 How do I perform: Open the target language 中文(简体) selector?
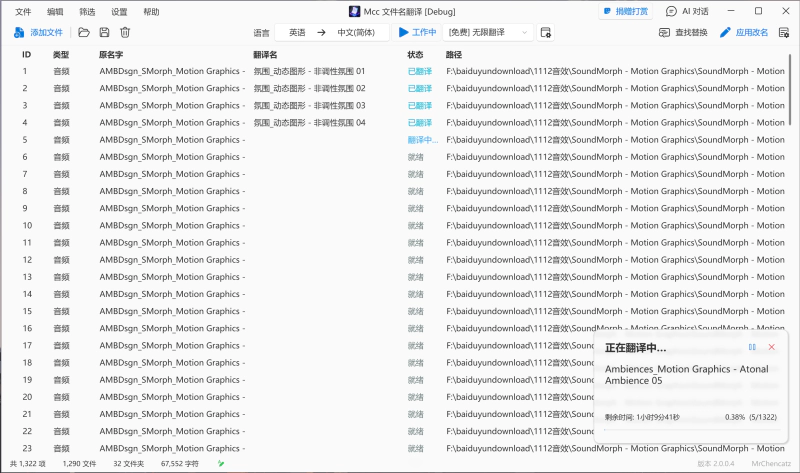358,32
